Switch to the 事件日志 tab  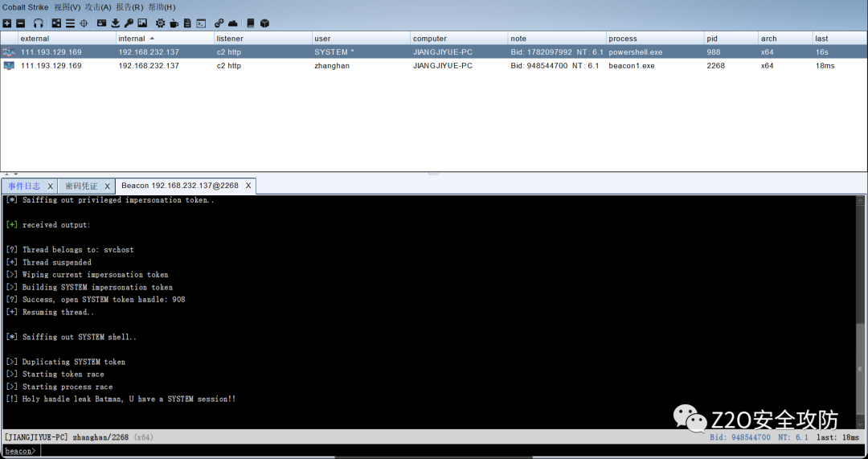(x=24, y=186)
